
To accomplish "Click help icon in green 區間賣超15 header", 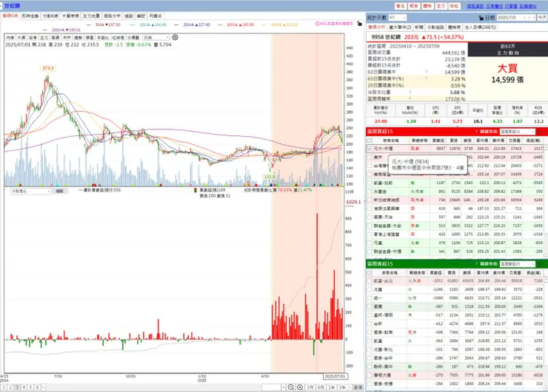I will click(x=476, y=263).
